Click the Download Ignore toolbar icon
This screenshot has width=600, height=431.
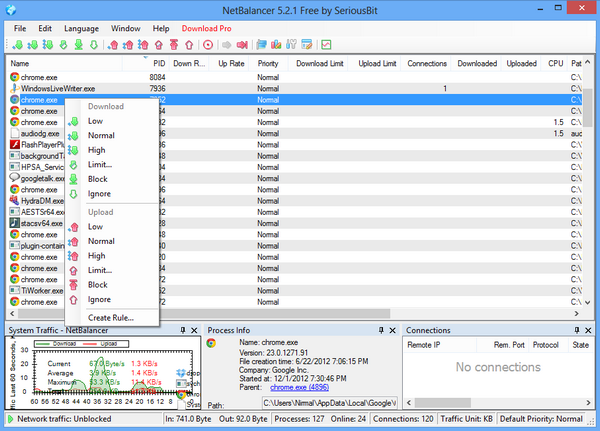pyautogui.click(x=94, y=45)
